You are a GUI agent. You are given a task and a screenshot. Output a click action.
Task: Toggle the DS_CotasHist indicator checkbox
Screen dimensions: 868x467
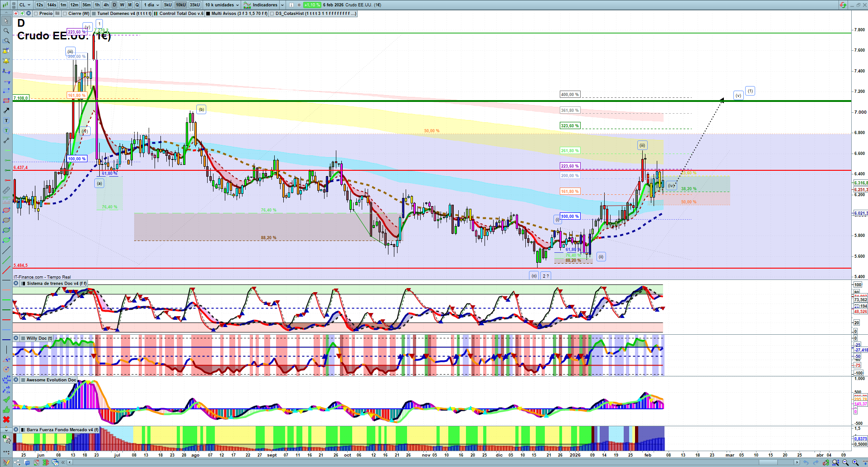pos(272,14)
